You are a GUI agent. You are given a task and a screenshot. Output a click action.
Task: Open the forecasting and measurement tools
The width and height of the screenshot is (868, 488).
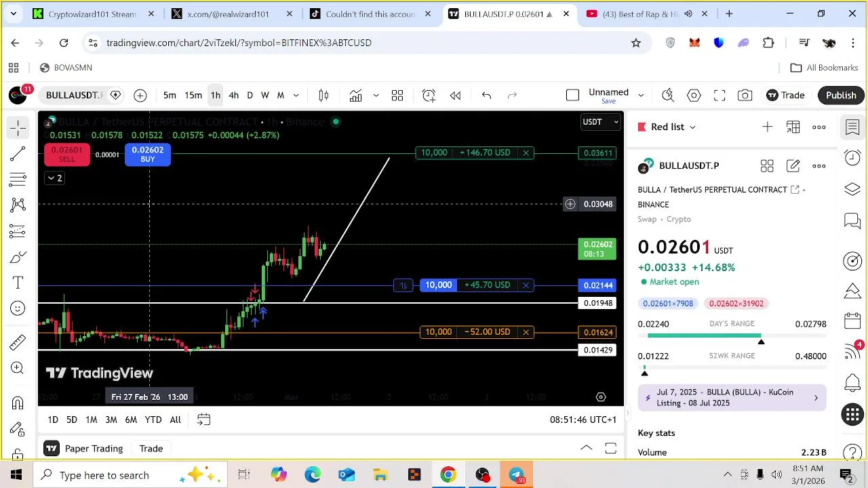[18, 231]
